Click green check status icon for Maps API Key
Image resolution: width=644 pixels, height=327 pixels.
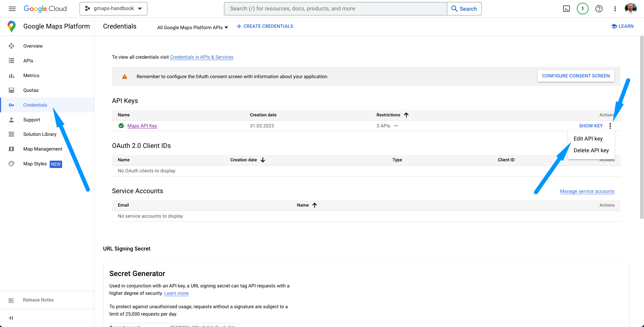pos(121,126)
